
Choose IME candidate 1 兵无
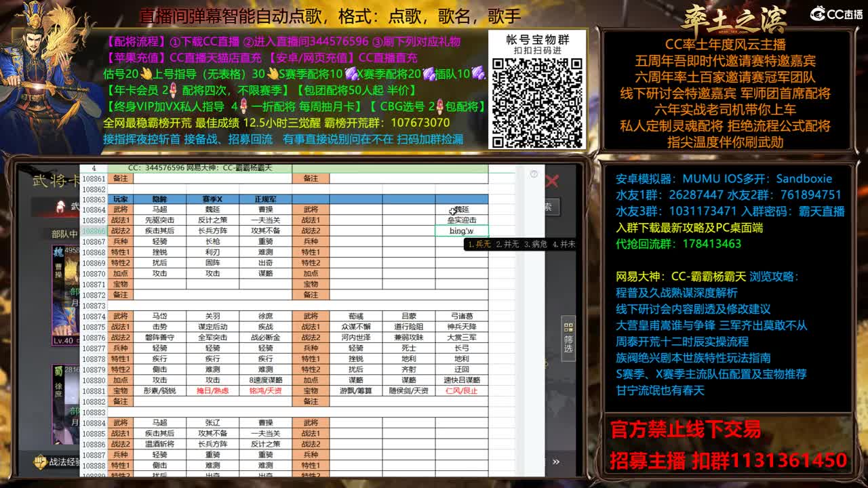point(479,244)
